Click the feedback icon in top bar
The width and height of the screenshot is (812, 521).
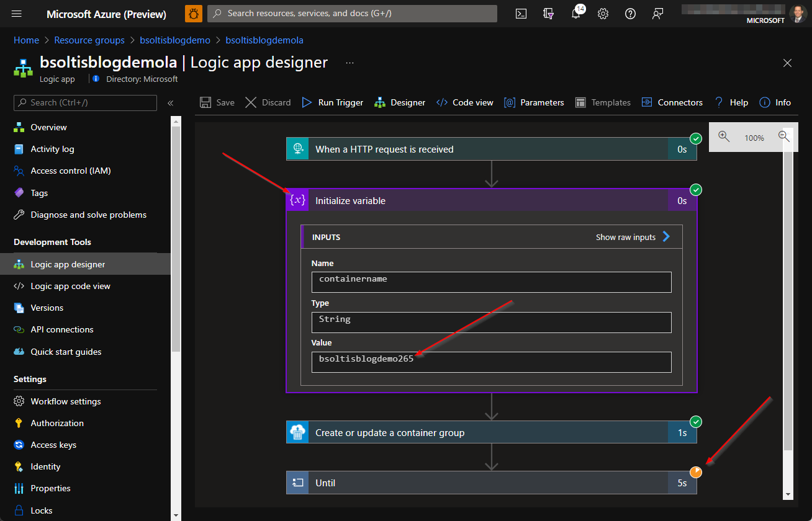658,14
